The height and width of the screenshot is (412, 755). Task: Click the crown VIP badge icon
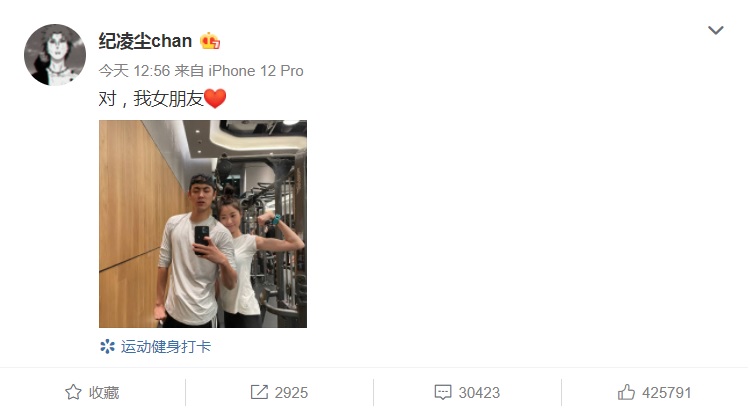[x=210, y=41]
